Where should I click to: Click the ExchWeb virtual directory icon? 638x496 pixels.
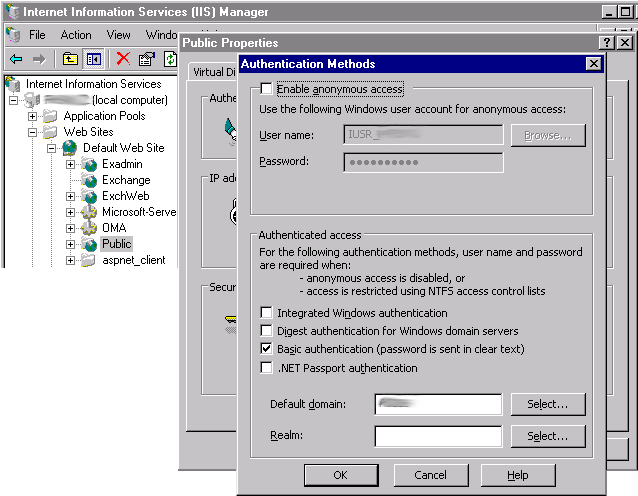tap(89, 196)
